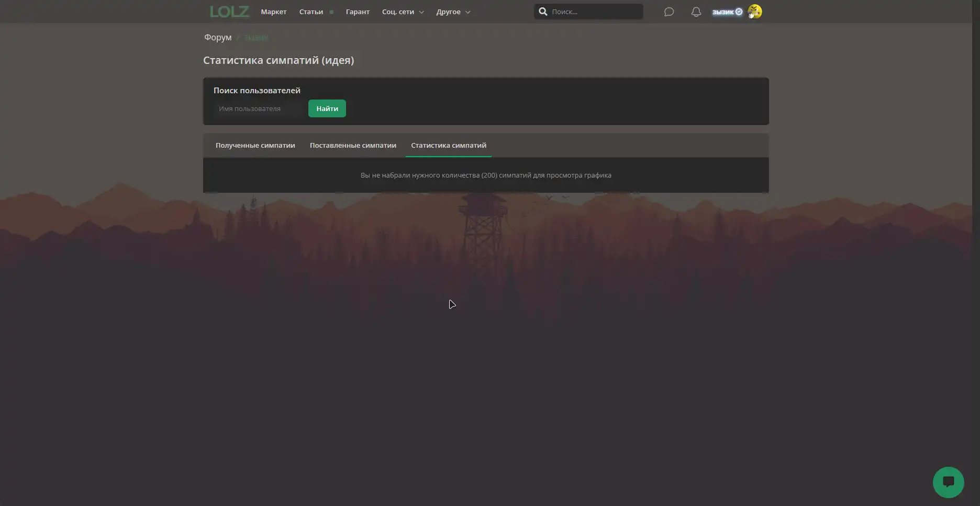Viewport: 980px width, 506px height.
Task: Click into the Поиск... search field
Action: (594, 12)
